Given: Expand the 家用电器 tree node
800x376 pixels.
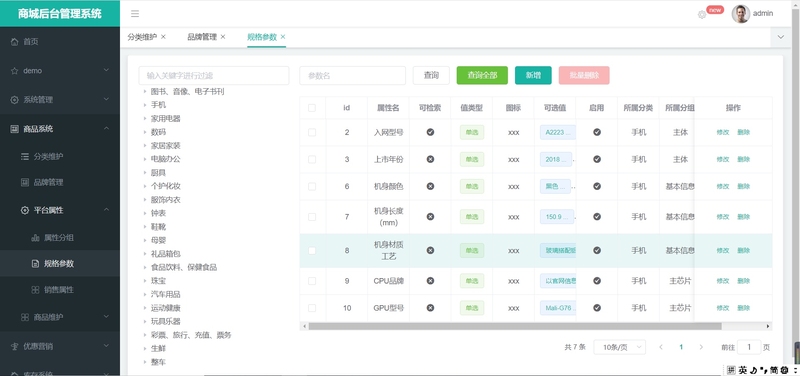Looking at the screenshot, I should click(145, 118).
